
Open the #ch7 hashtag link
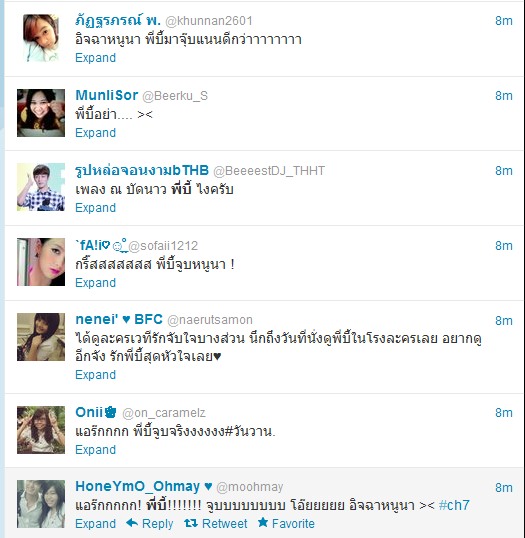click(x=454, y=505)
